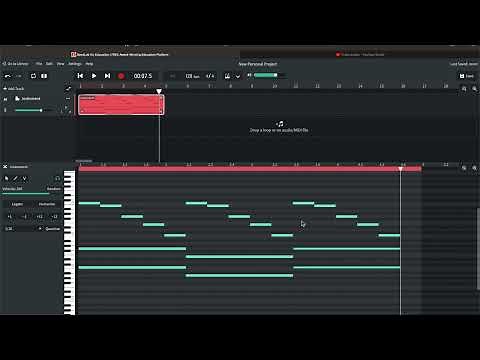The width and height of the screenshot is (480, 360).
Task: Click the Instrument track name
Action: [x=31, y=99]
